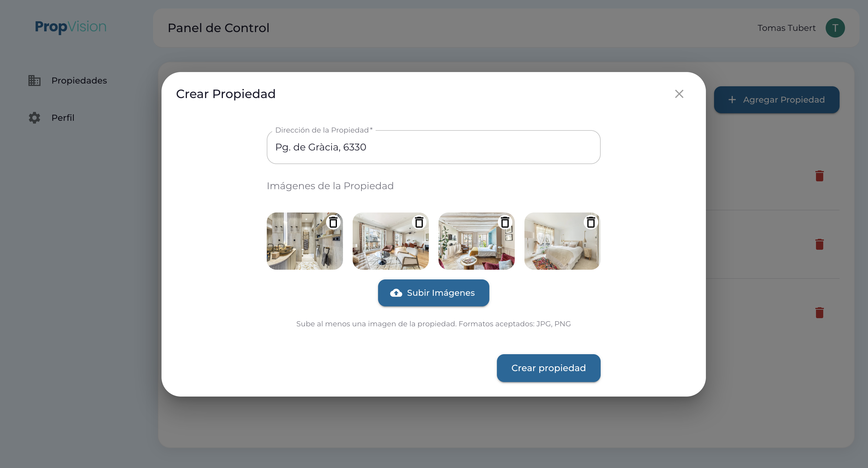Remove the living room image via trash icon
868x468 pixels.
419,222
